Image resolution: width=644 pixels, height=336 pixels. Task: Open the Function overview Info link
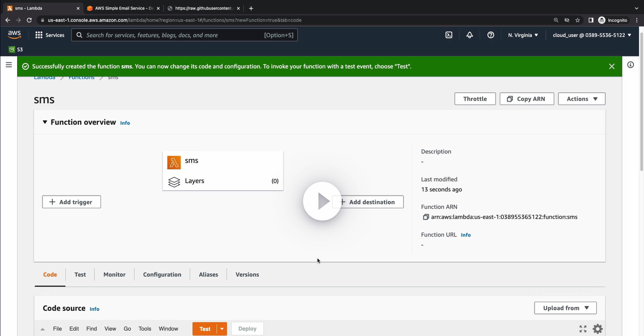click(125, 123)
